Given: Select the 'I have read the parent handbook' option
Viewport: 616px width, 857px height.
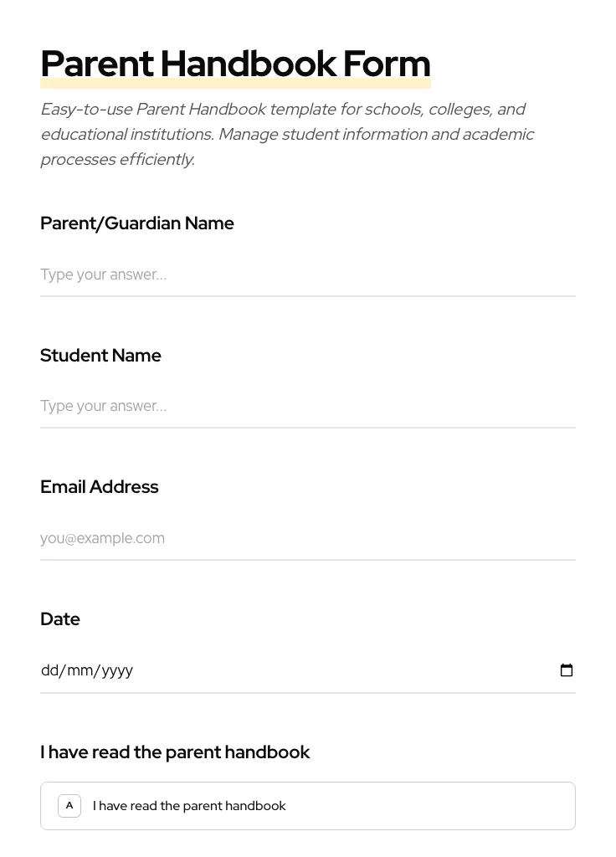Looking at the screenshot, I should (x=189, y=805).
